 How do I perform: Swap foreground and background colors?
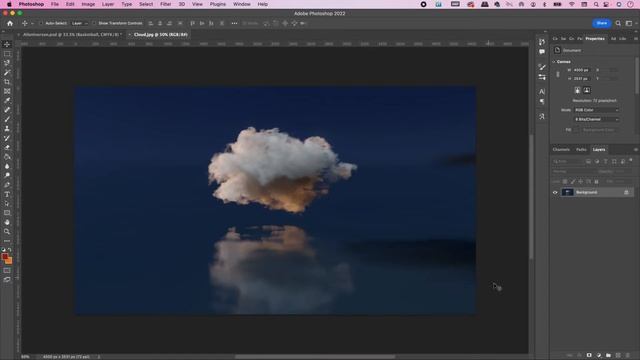coord(10,249)
